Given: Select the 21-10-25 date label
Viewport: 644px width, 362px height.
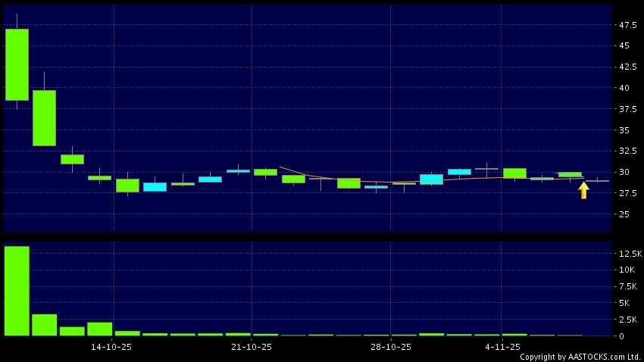Looking at the screenshot, I should (x=251, y=347).
